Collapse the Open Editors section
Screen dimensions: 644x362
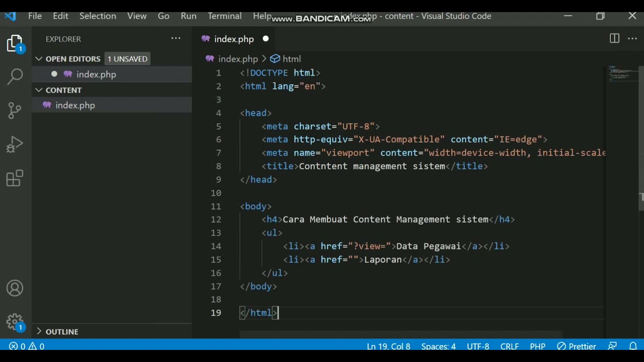[39, 59]
